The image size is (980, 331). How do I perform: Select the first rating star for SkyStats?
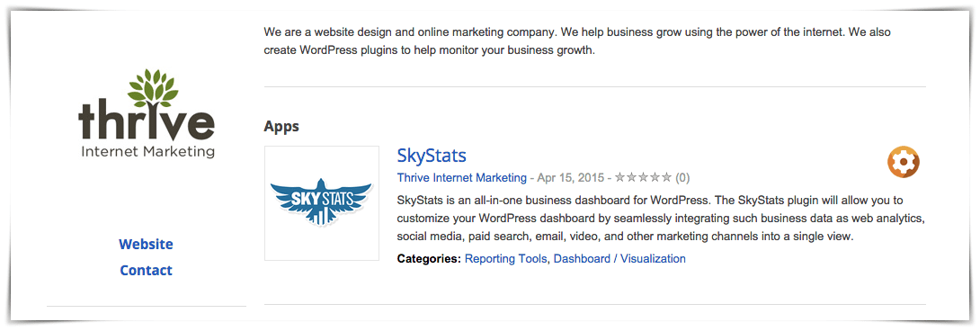coord(620,178)
